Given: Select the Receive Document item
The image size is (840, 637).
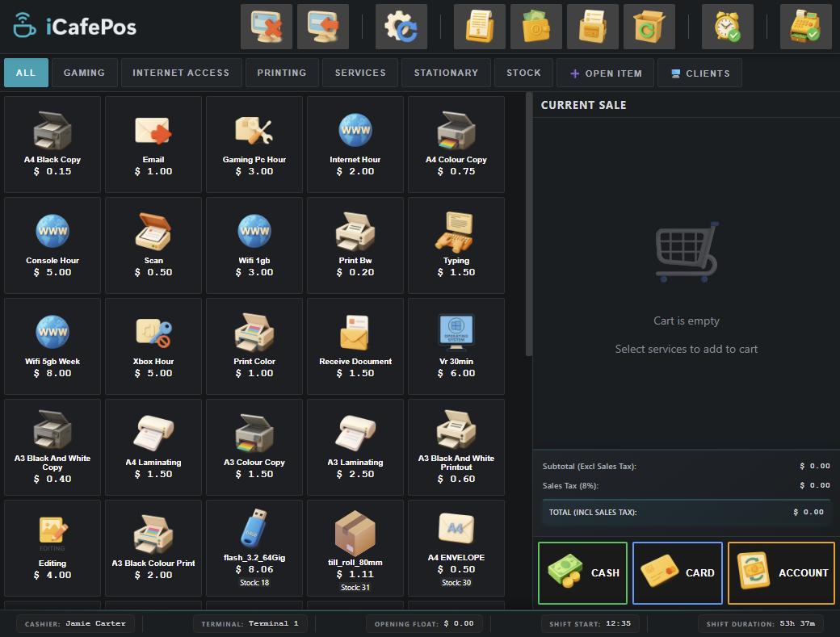Looking at the screenshot, I should click(355, 346).
